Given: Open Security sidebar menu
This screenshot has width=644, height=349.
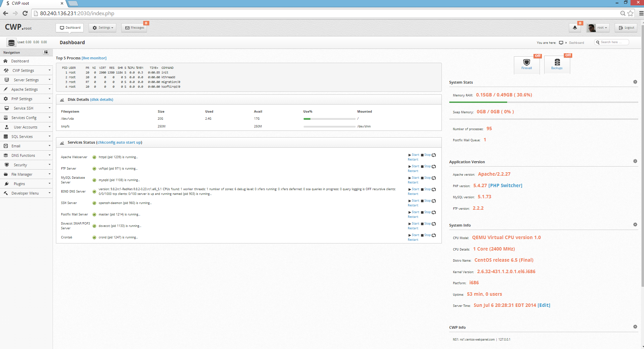Looking at the screenshot, I should point(26,165).
